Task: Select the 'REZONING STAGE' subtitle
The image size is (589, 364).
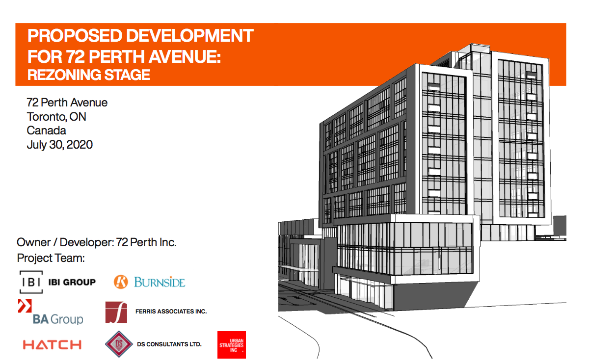Action: [89, 75]
